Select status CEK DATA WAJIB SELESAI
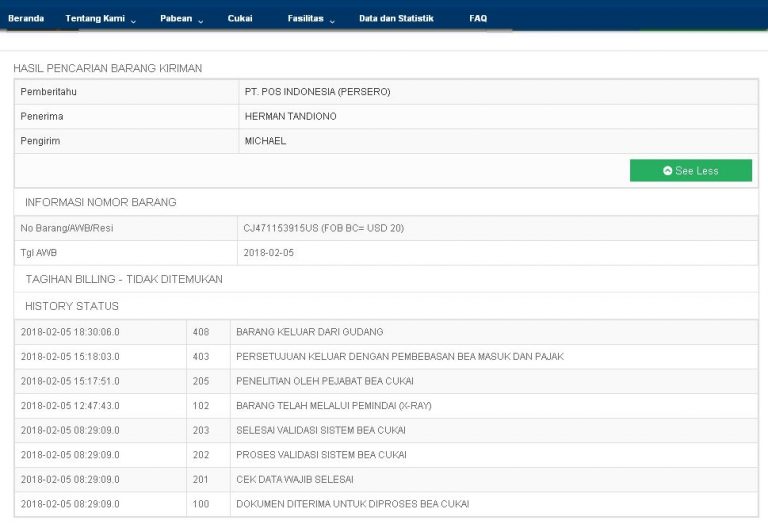The width and height of the screenshot is (768, 528). [x=295, y=479]
